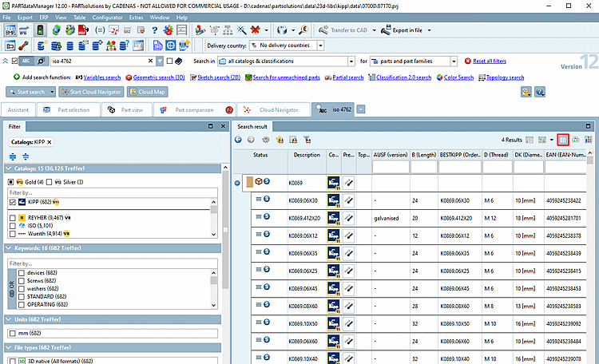
Task: Uncheck the KIPP catalog checkbox
Action: 12,203
